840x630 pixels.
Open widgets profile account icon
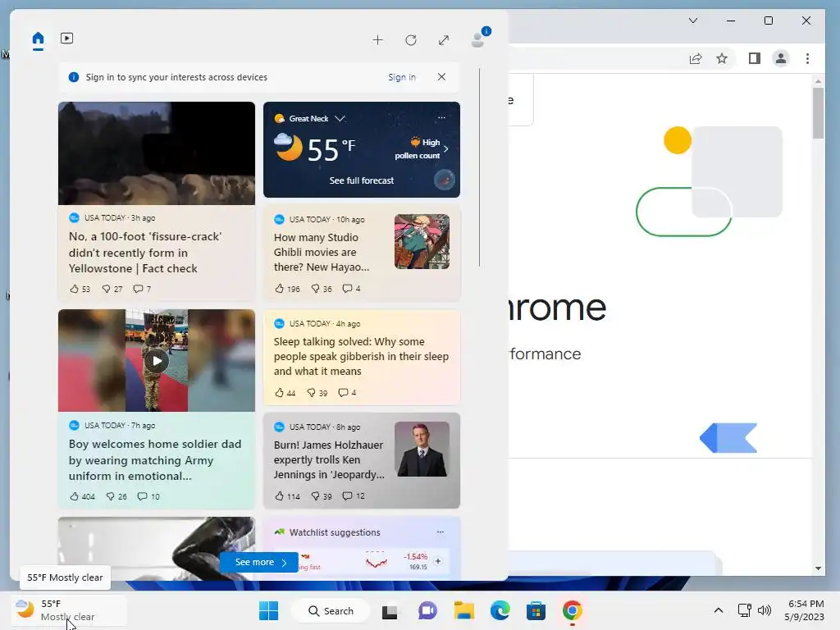coord(478,39)
